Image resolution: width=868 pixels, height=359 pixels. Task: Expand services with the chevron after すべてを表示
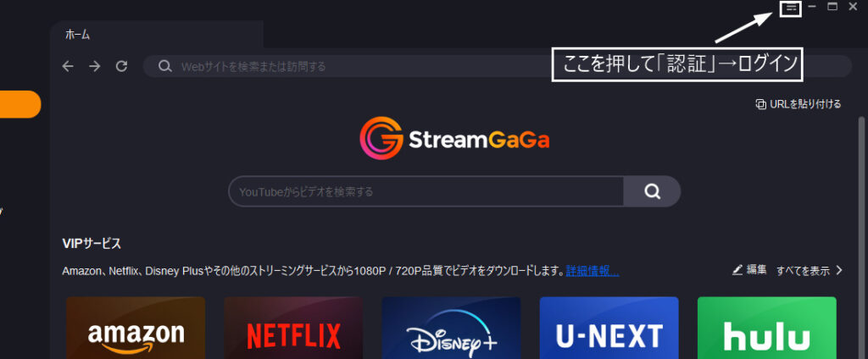pos(838,270)
